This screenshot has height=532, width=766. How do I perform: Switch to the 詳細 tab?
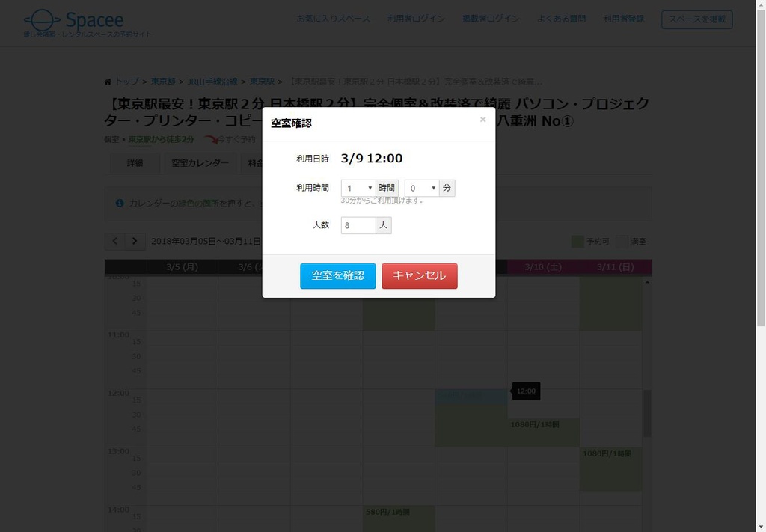(x=135, y=163)
